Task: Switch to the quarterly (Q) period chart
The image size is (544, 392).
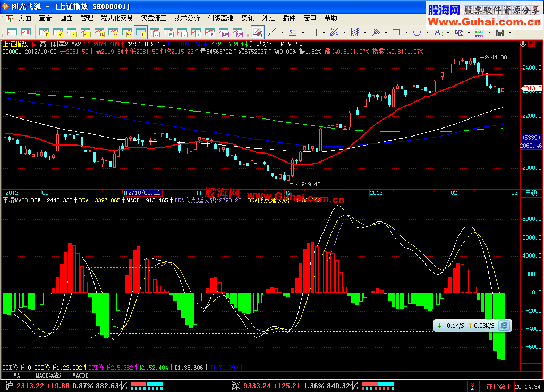Action: click(183, 32)
